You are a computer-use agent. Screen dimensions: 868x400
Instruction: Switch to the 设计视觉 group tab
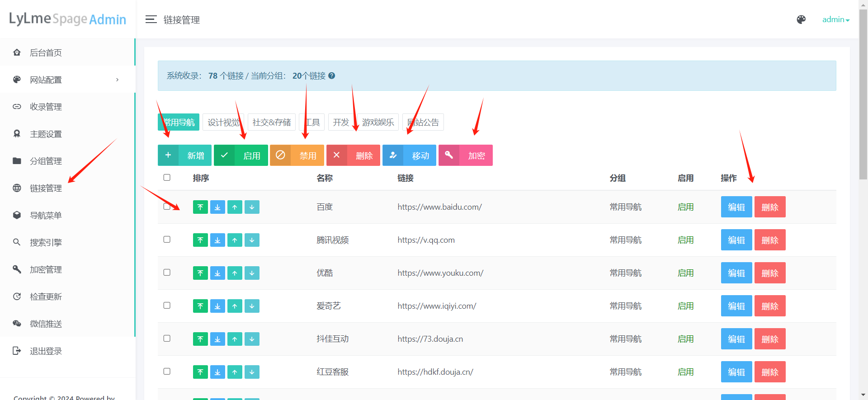(223, 122)
